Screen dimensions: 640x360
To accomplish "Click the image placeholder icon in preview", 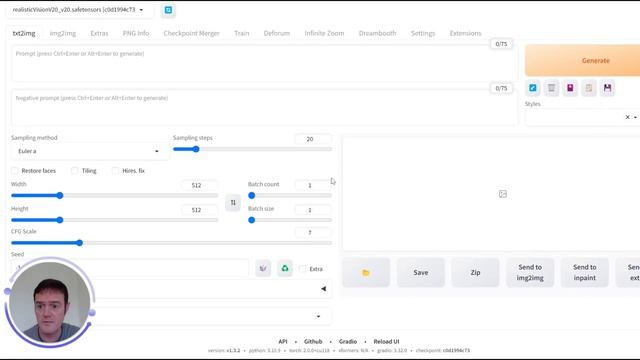I will (503, 194).
